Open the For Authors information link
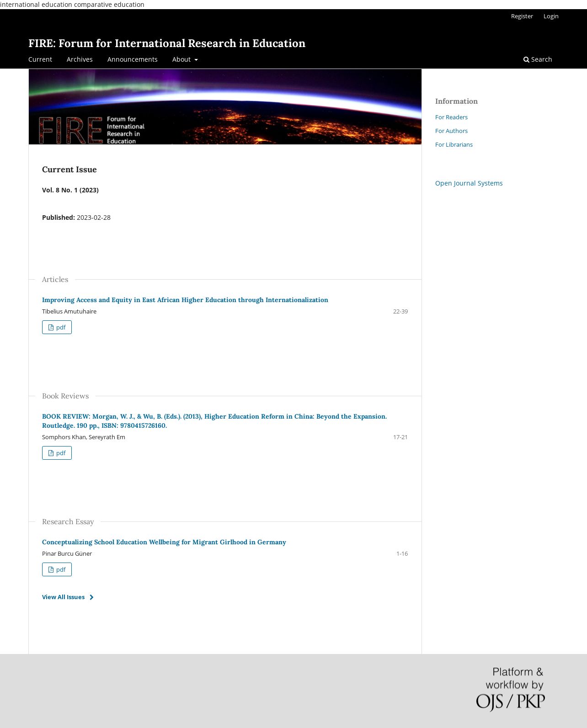This screenshot has height=728, width=587. click(451, 131)
